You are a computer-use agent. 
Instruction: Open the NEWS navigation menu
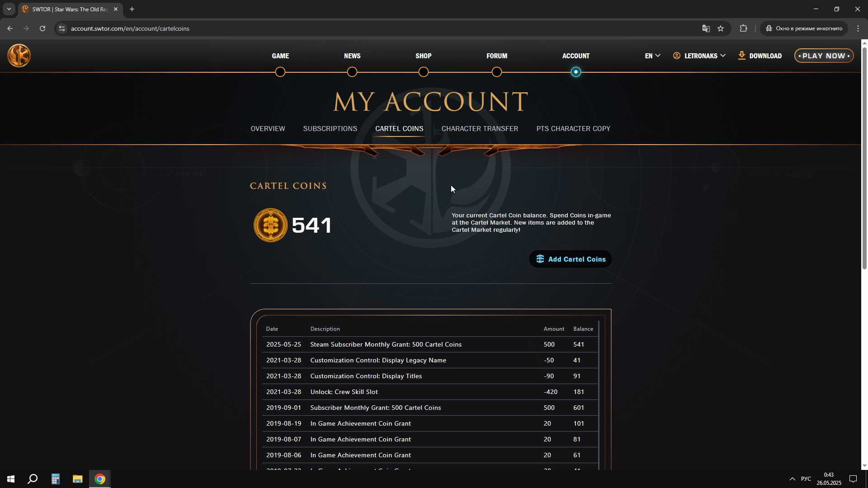[x=352, y=56]
